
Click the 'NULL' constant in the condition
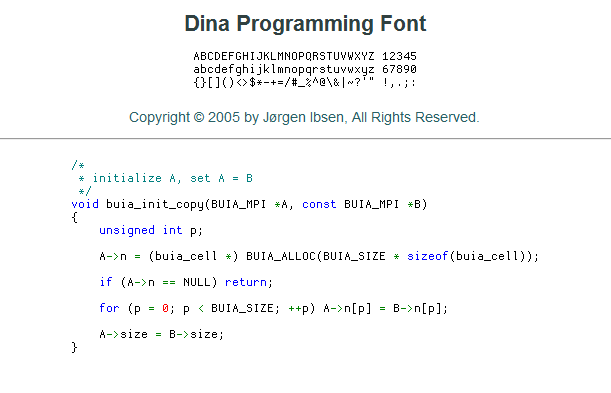pyautogui.click(x=197, y=282)
